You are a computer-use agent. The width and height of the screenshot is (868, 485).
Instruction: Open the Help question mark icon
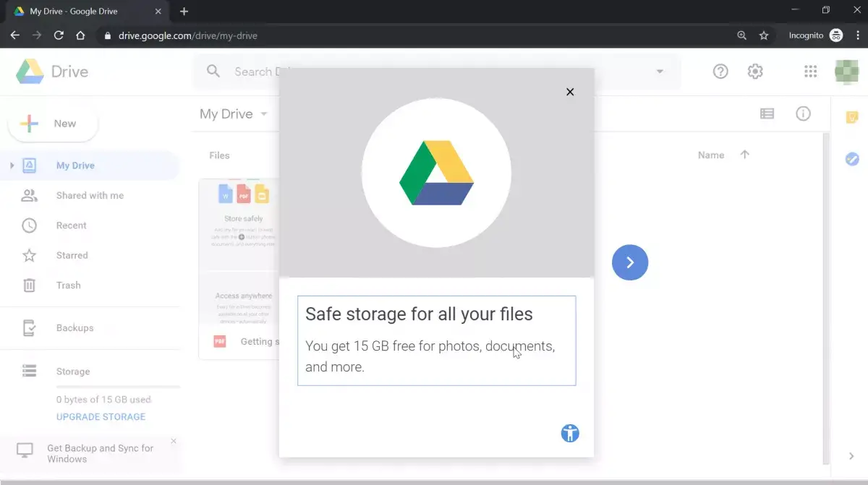[x=720, y=71]
